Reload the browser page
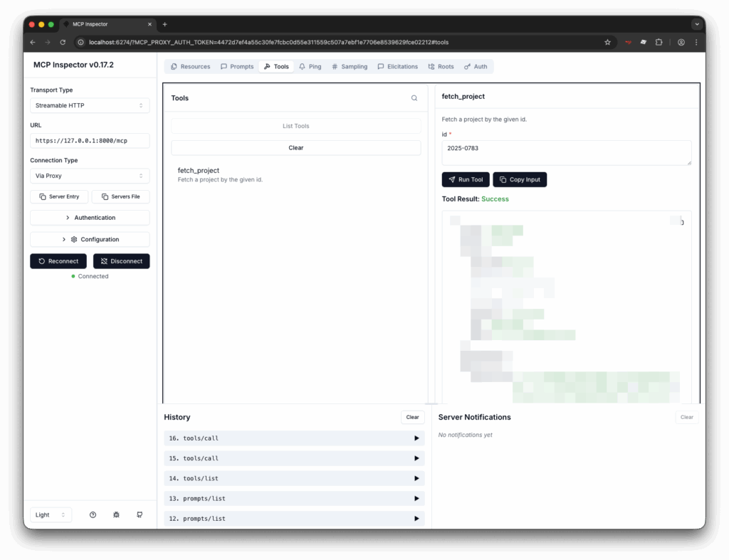This screenshot has width=729, height=560. click(x=63, y=42)
